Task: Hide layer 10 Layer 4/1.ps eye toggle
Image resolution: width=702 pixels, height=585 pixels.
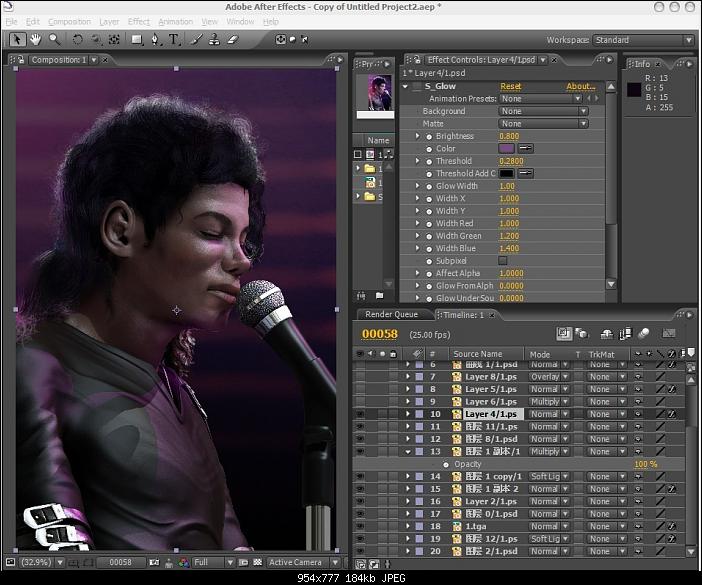Action: (360, 414)
